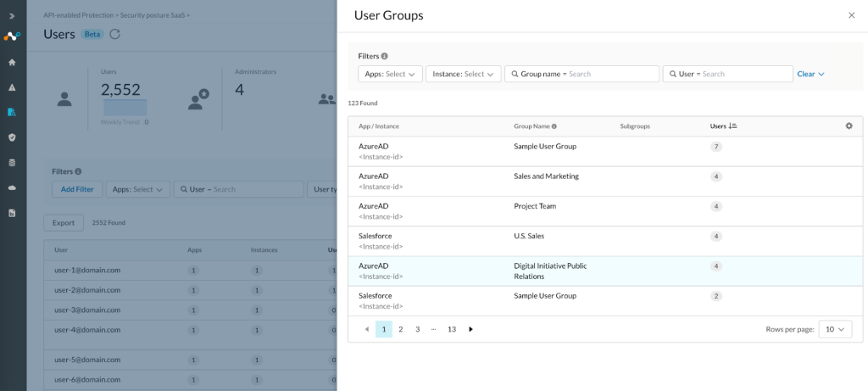Click user-1@domain.com in Users table
Viewport: 868px width, 391px height.
[x=87, y=271]
